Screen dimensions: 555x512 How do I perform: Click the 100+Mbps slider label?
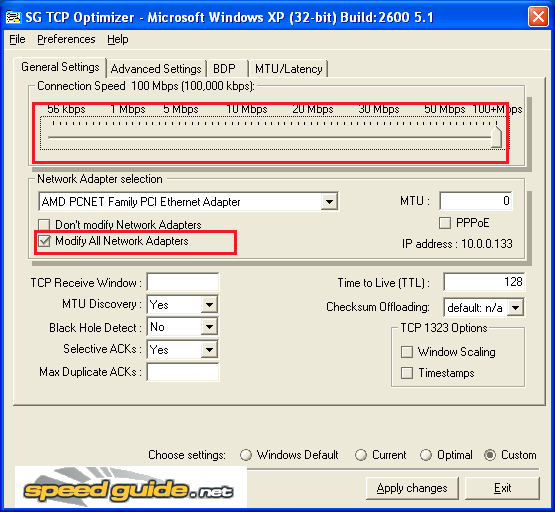[x=497, y=109]
